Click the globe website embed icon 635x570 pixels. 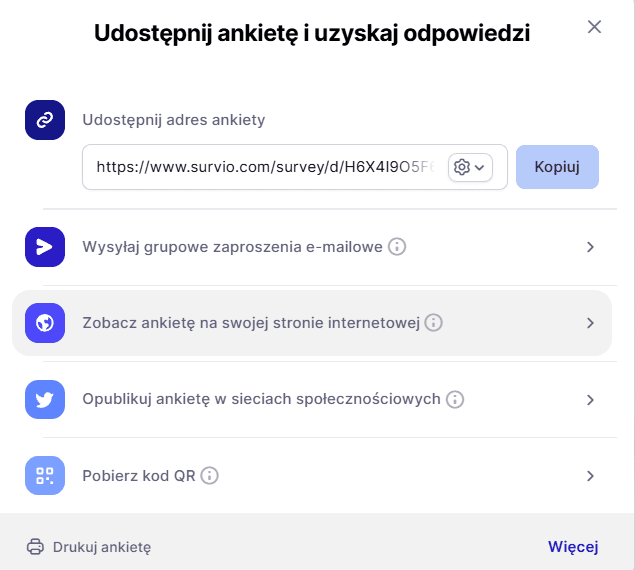45,323
